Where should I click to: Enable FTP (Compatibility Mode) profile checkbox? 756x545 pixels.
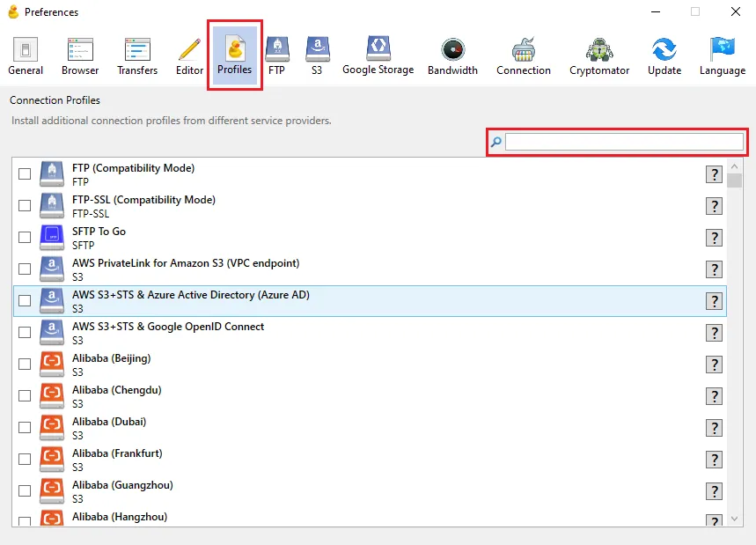pos(25,173)
